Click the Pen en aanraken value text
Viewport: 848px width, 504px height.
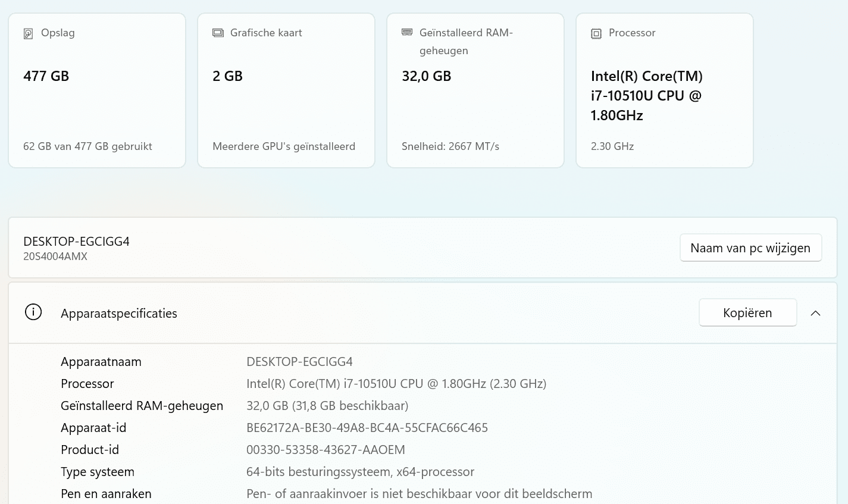419,494
